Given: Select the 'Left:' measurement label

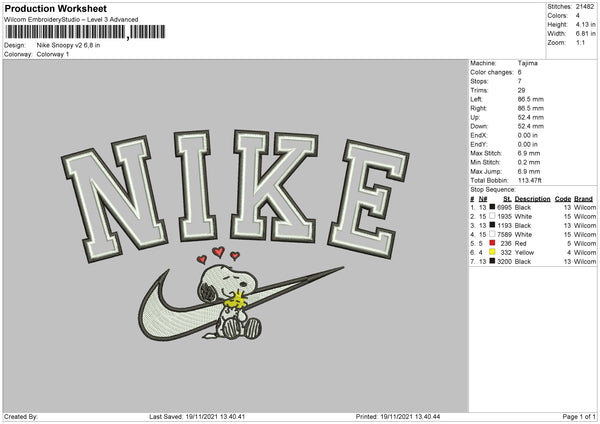Looking at the screenshot, I should coord(476,99).
